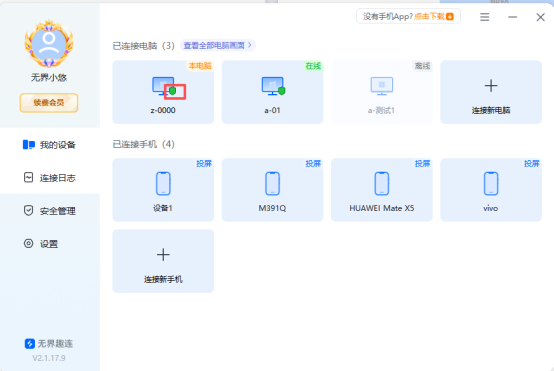Click the 在线 status tag on a-01
554x371 pixels.
313,66
